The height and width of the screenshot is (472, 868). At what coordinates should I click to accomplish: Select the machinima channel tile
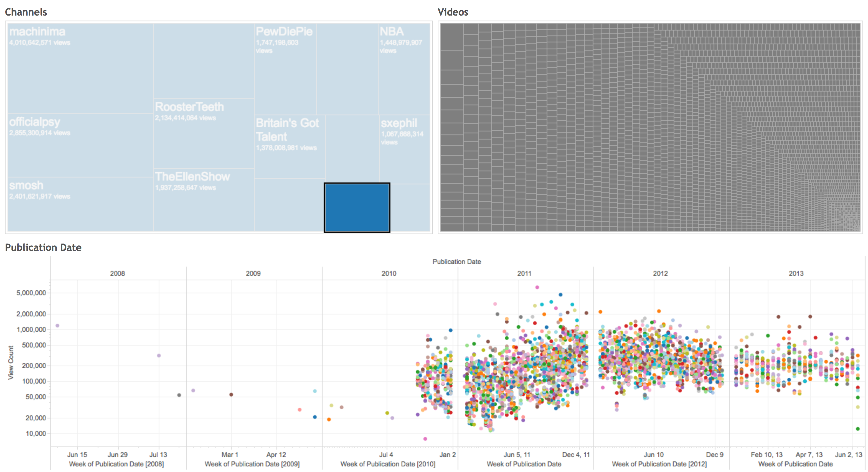(80, 68)
